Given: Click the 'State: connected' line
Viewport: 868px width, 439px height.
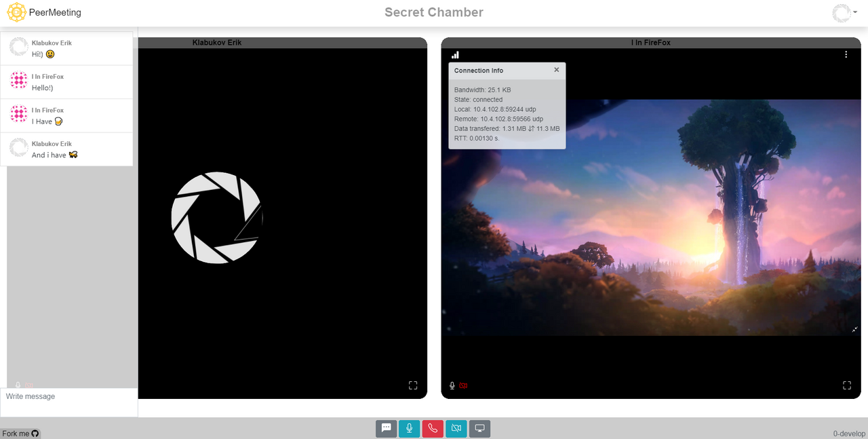Looking at the screenshot, I should [479, 100].
